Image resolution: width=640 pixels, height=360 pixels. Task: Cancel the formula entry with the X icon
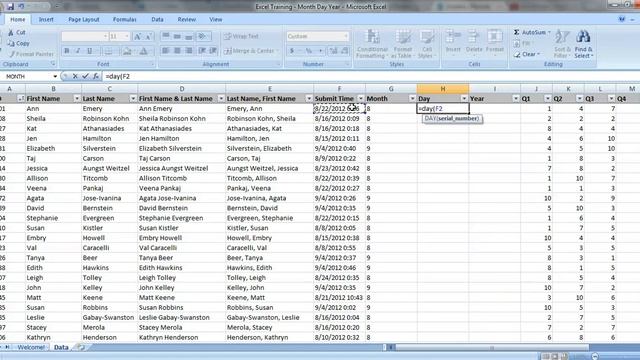pyautogui.click(x=75, y=76)
